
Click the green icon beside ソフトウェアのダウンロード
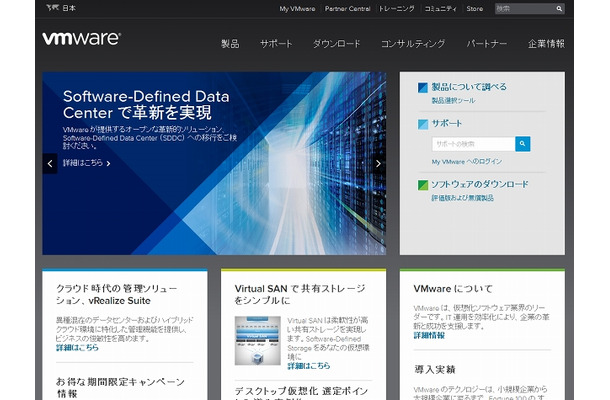click(422, 185)
